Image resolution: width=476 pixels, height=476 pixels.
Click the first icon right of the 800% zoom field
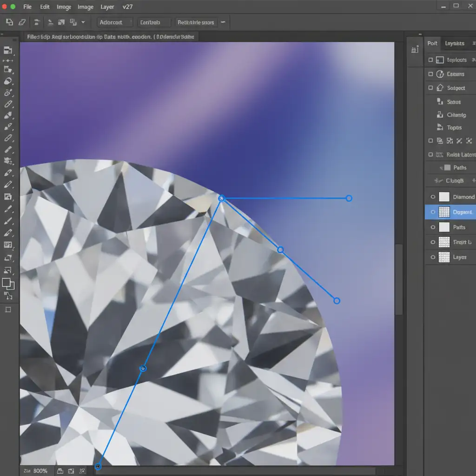[x=59, y=471]
